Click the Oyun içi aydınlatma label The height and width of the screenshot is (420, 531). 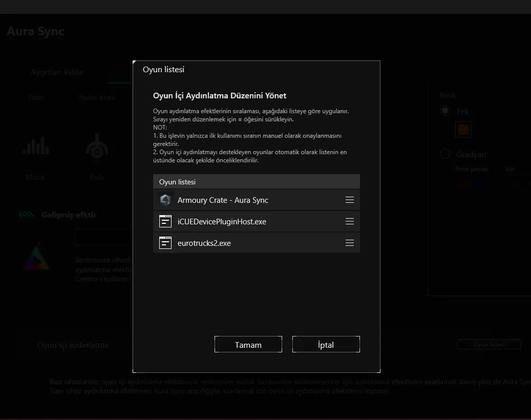pos(73,345)
